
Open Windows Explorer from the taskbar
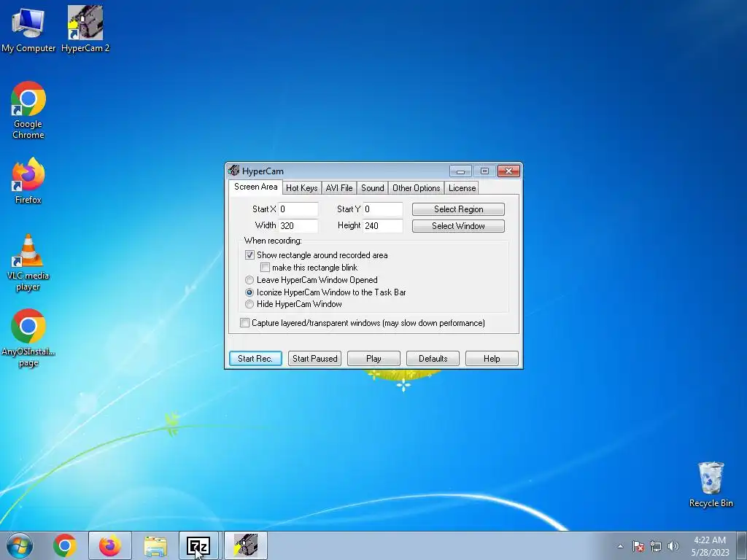coord(155,545)
